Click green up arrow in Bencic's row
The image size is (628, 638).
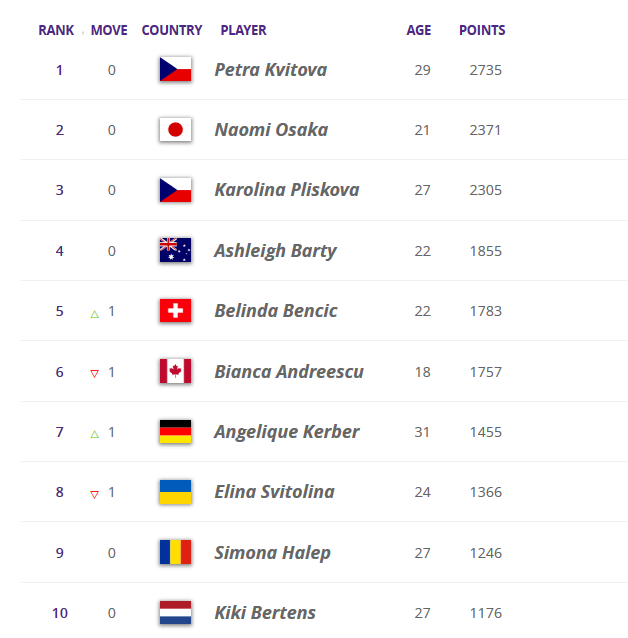pos(95,313)
